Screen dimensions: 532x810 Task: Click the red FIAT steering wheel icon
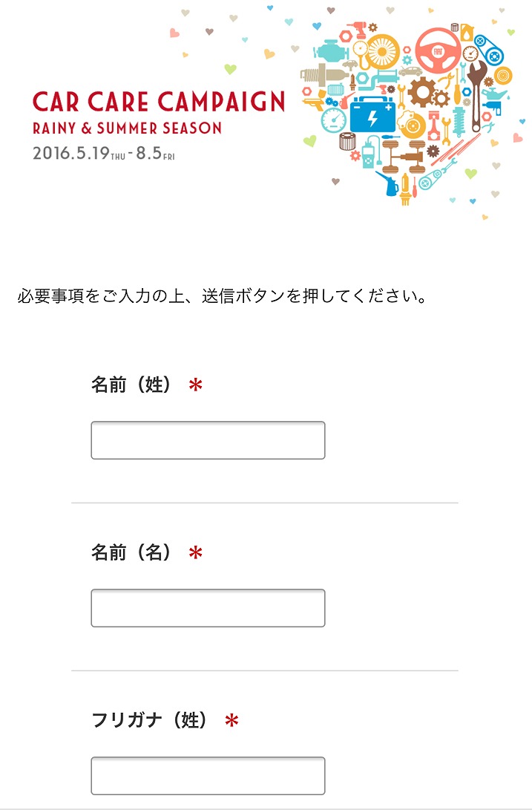click(x=438, y=50)
